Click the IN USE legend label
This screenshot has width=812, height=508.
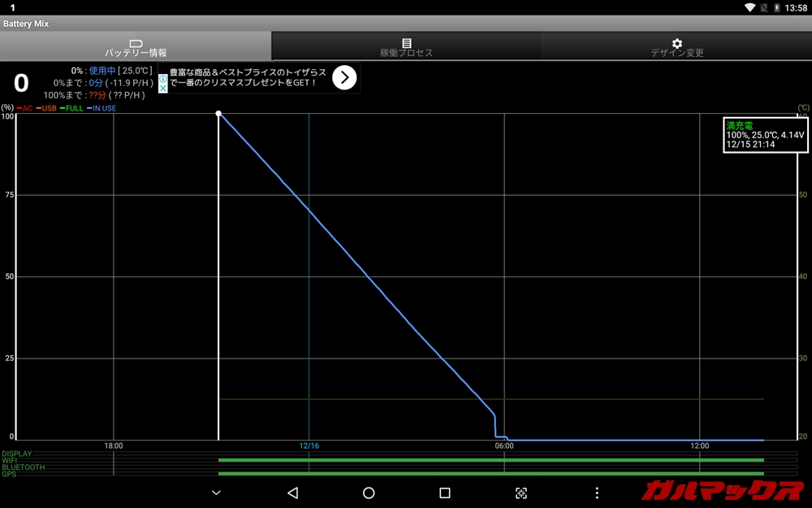pos(103,108)
